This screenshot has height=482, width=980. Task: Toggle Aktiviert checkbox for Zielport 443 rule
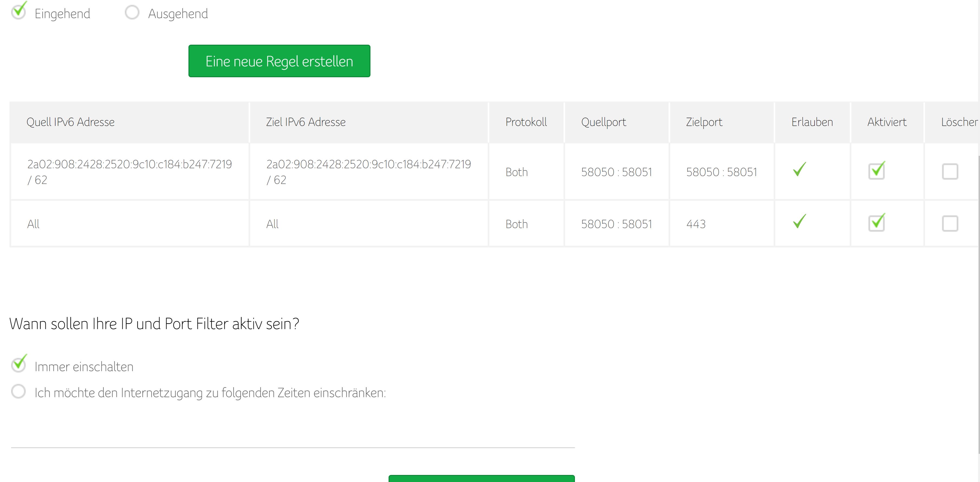[877, 223]
